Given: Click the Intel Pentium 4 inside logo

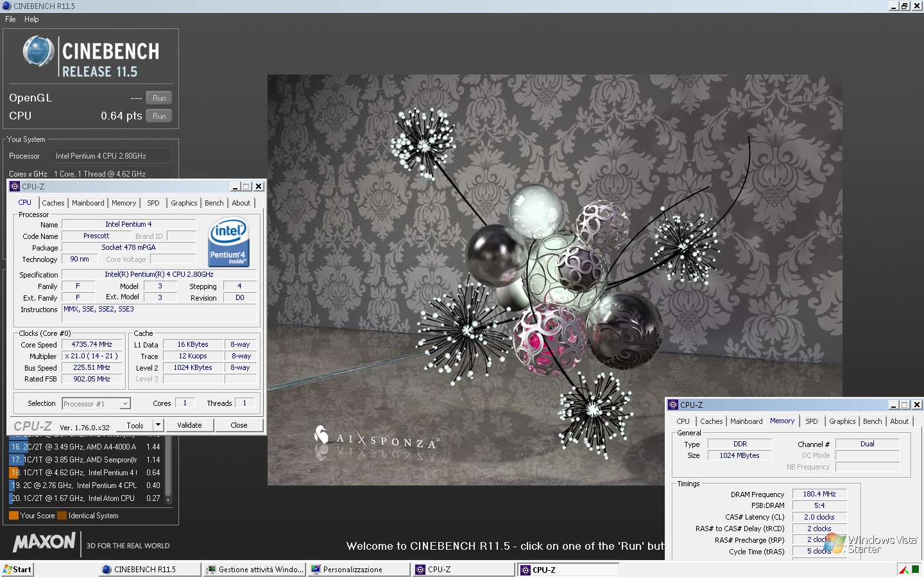Looking at the screenshot, I should [228, 242].
